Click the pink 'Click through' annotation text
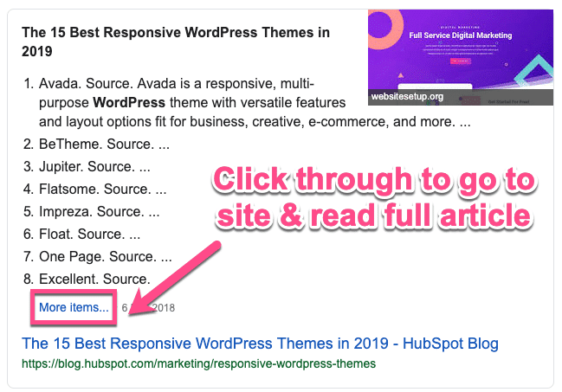Image resolution: width=562 pixels, height=392 pixels. pos(374,199)
